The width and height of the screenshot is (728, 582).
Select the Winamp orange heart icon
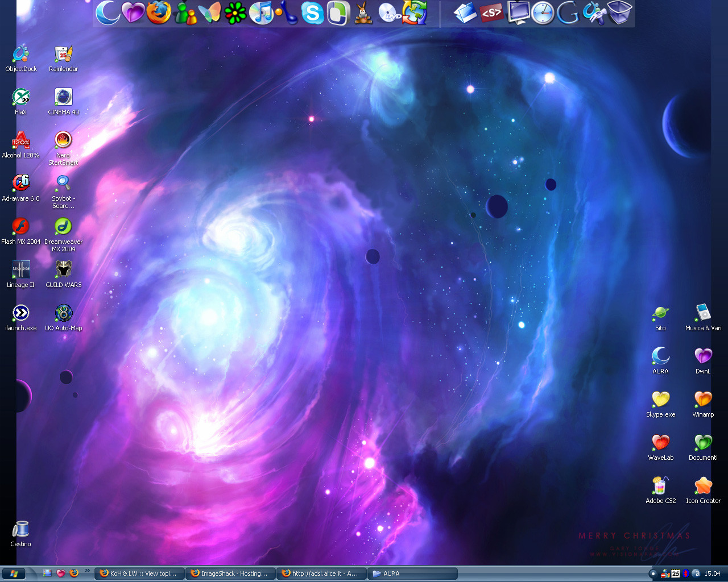704,404
